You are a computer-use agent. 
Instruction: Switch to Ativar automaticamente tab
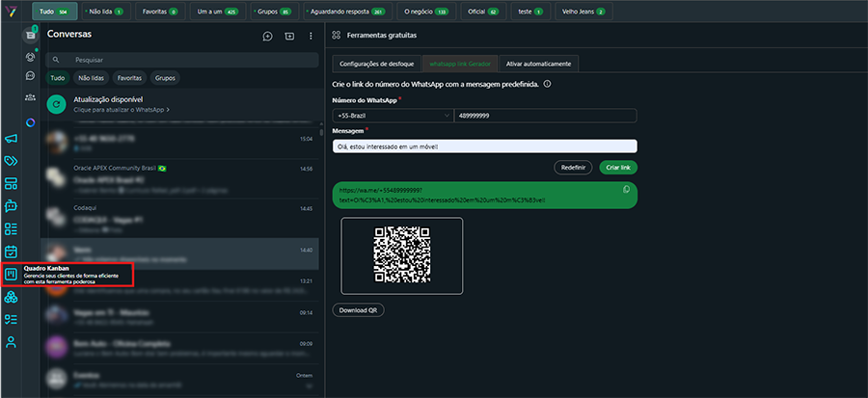coord(539,64)
